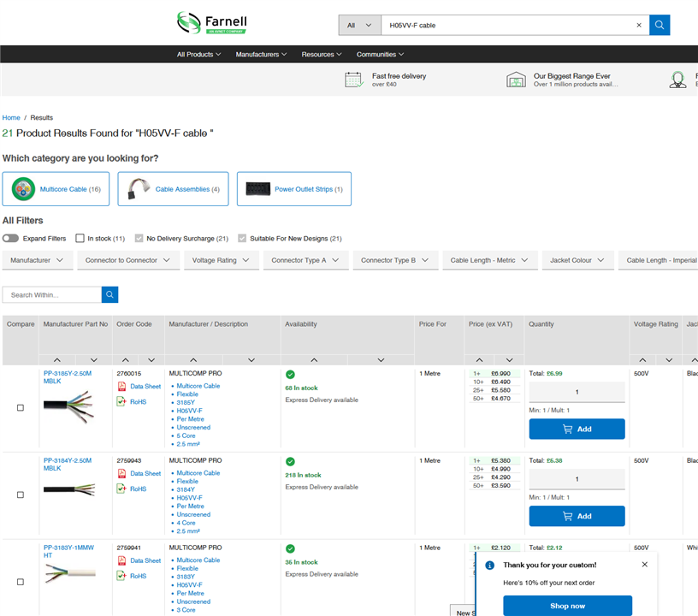
Task: Click RoHS icon for order 2759943
Action: click(121, 489)
